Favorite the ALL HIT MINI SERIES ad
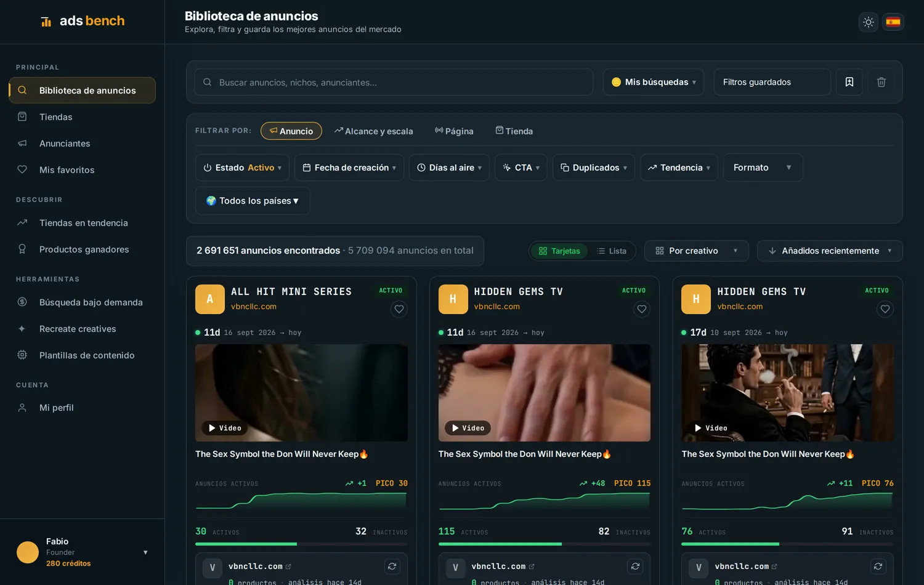This screenshot has width=924, height=585. 399,309
